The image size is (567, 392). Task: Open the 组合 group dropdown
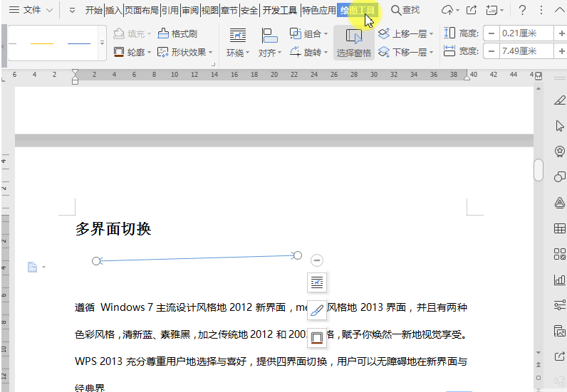[309, 33]
